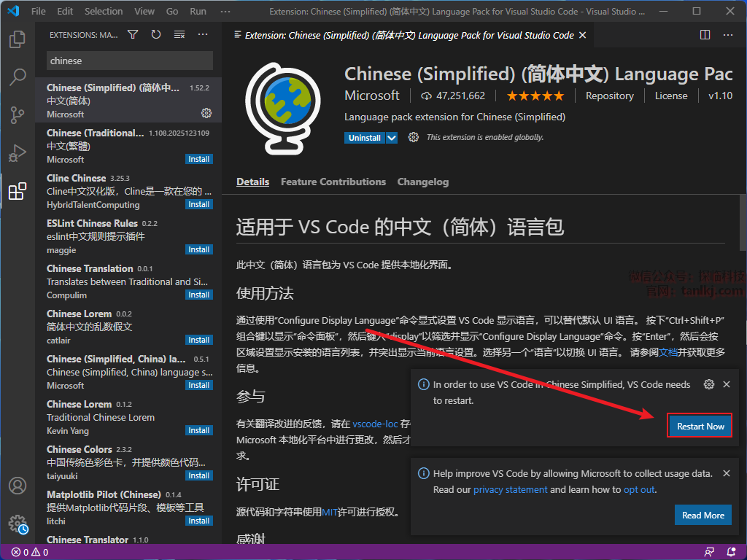Open the Run and Debug view
747x560 pixels.
(x=18, y=153)
